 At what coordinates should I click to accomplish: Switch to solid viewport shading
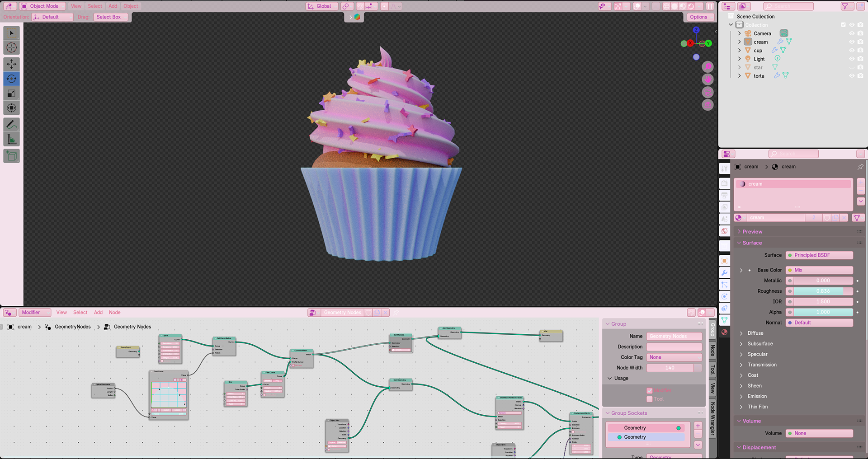point(675,6)
